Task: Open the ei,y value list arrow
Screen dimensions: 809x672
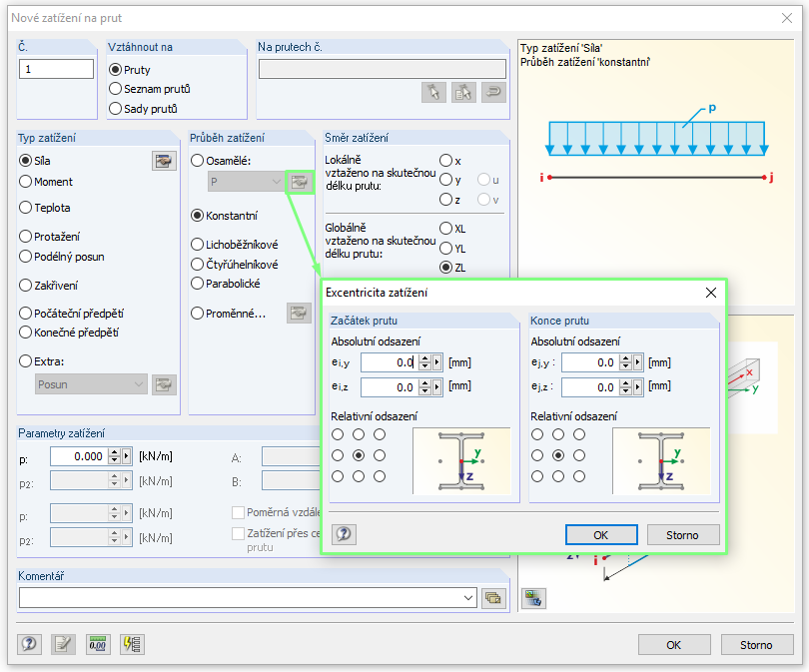Action: (437, 362)
